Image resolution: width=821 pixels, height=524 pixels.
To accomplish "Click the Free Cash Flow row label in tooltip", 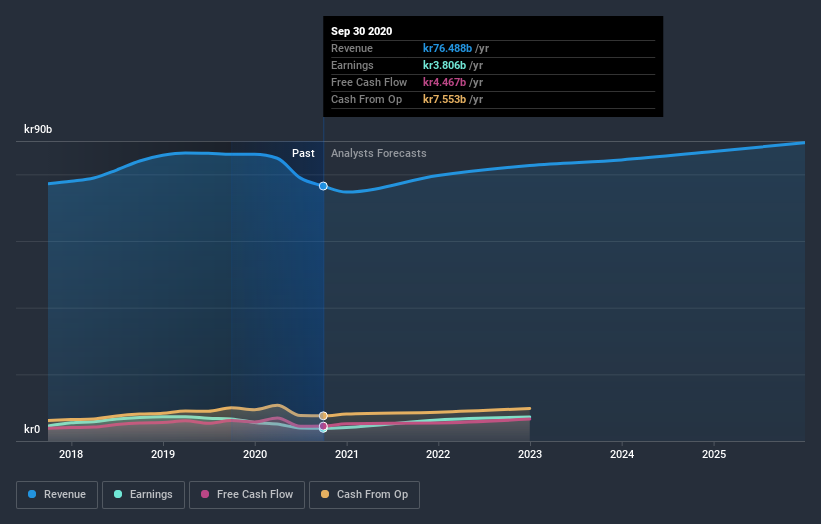I will [369, 82].
